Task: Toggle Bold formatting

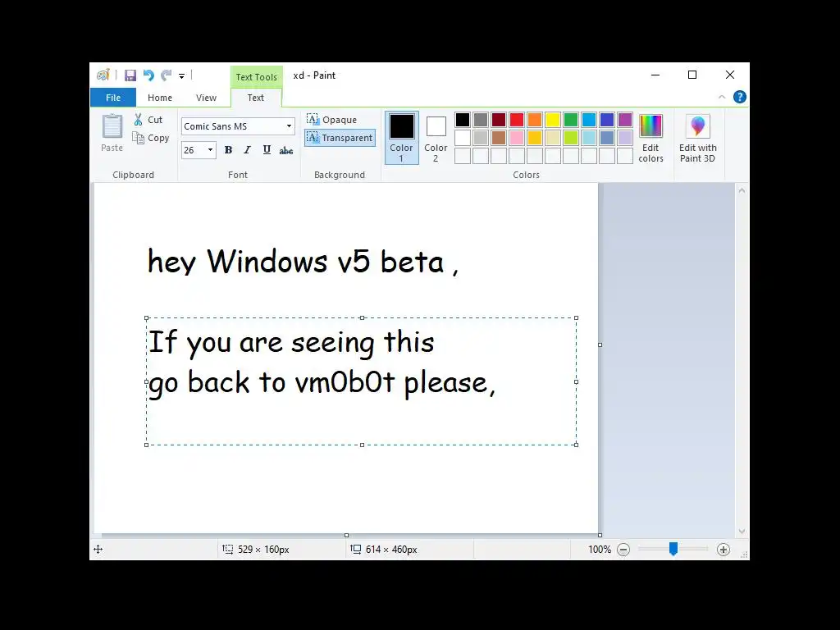Action: [x=228, y=150]
